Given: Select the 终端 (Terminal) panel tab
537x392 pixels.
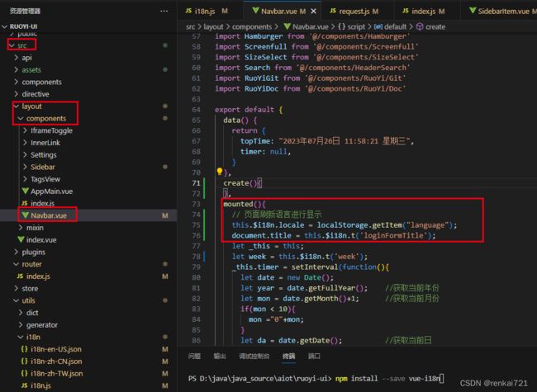Looking at the screenshot, I should [288, 356].
